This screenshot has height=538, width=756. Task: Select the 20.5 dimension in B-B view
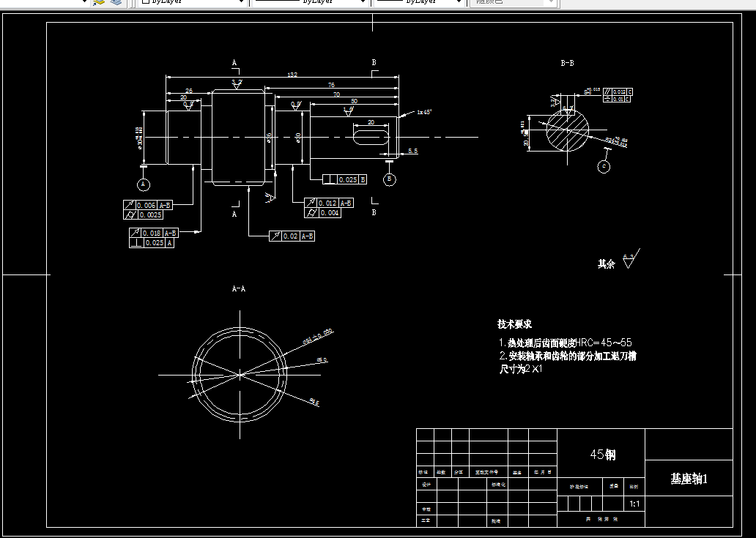pos(525,140)
